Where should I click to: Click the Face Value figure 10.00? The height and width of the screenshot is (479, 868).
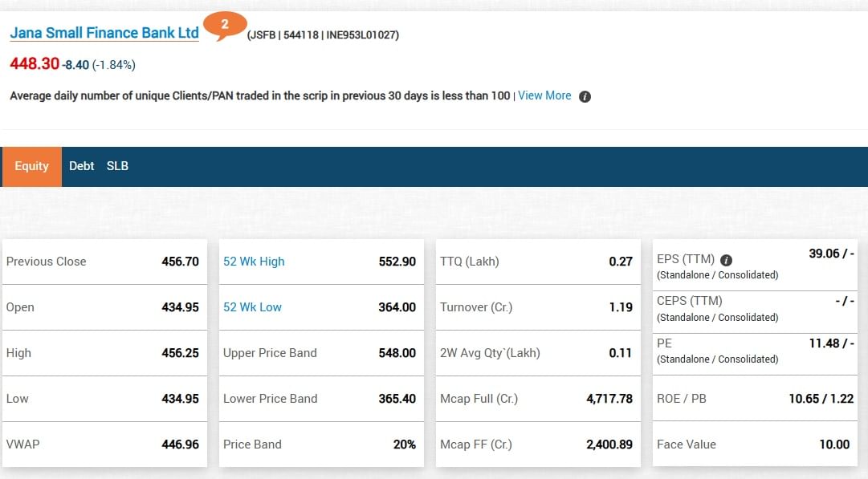[x=833, y=444]
